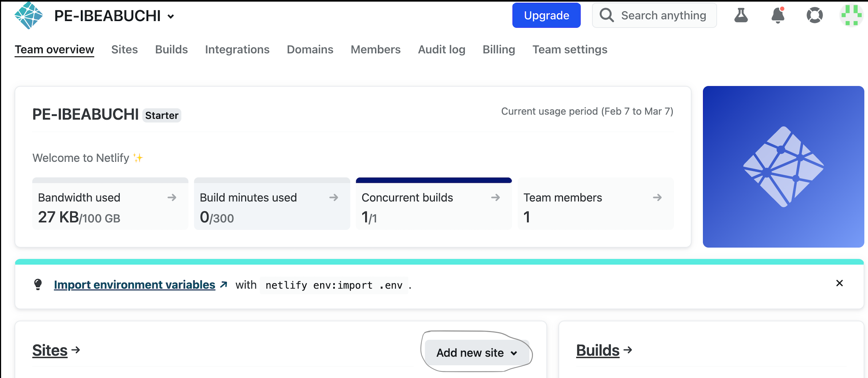Viewport: 868px width, 378px height.
Task: Click the Concurrent builds full progress bar
Action: point(434,180)
